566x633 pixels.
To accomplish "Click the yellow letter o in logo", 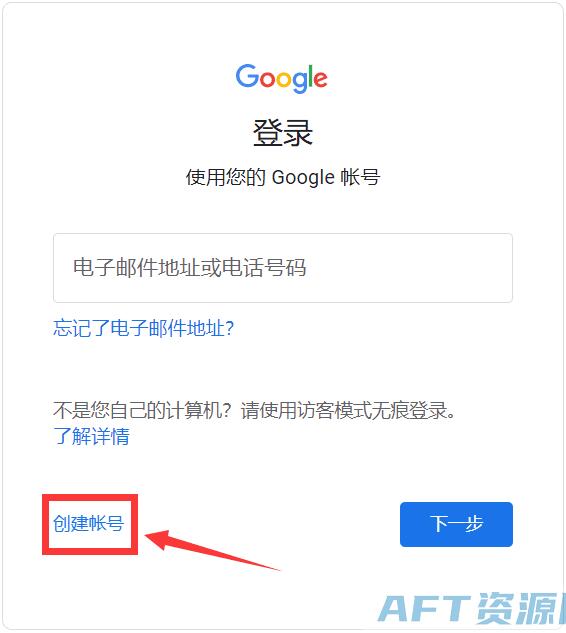I will [x=283, y=79].
